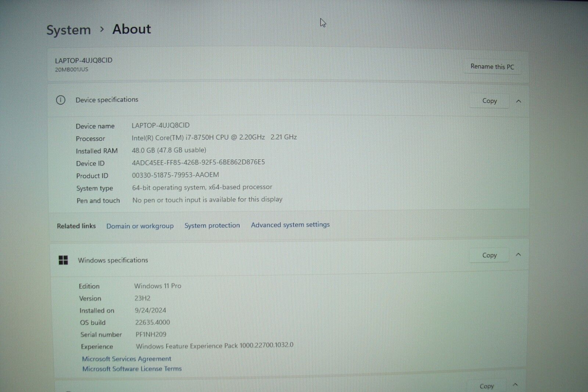
Task: Select OS build value 22635.4000
Action: point(153,322)
